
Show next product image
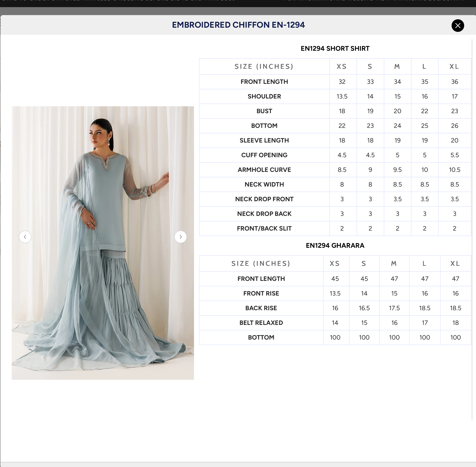[x=180, y=237]
